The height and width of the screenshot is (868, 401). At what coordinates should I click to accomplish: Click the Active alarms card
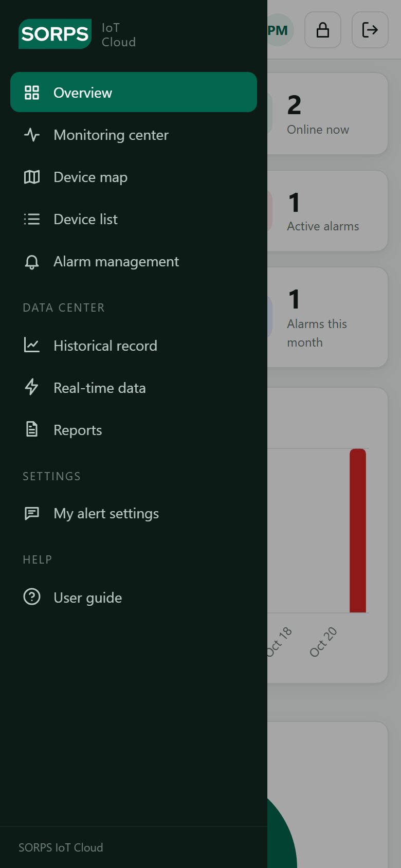tap(327, 211)
